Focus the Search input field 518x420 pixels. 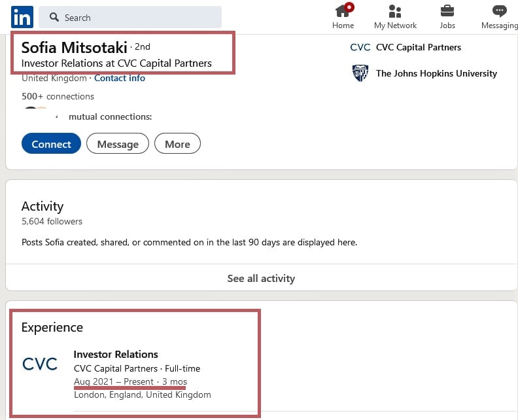130,17
